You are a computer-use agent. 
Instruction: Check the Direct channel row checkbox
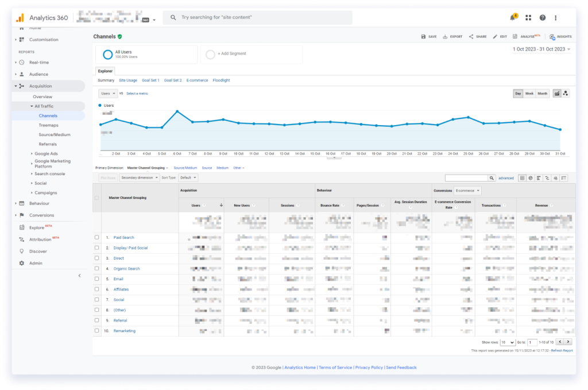pyautogui.click(x=96, y=258)
